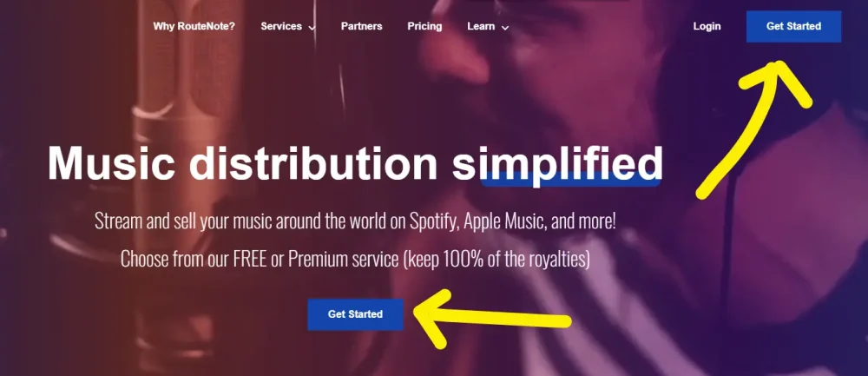Click the yellow arrow pointing up to Get Started

[x=754, y=129]
